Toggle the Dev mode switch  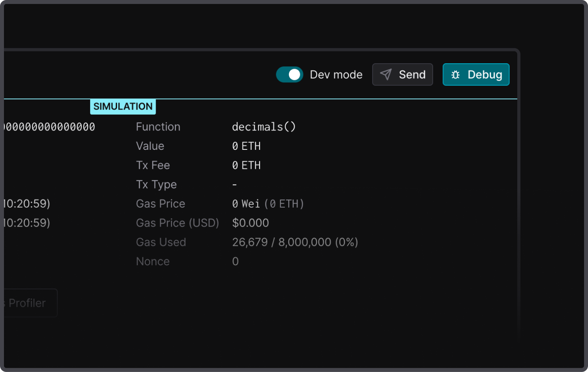[x=289, y=75]
